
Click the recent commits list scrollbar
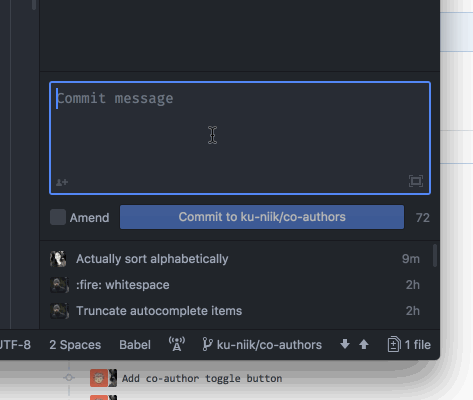(x=435, y=256)
